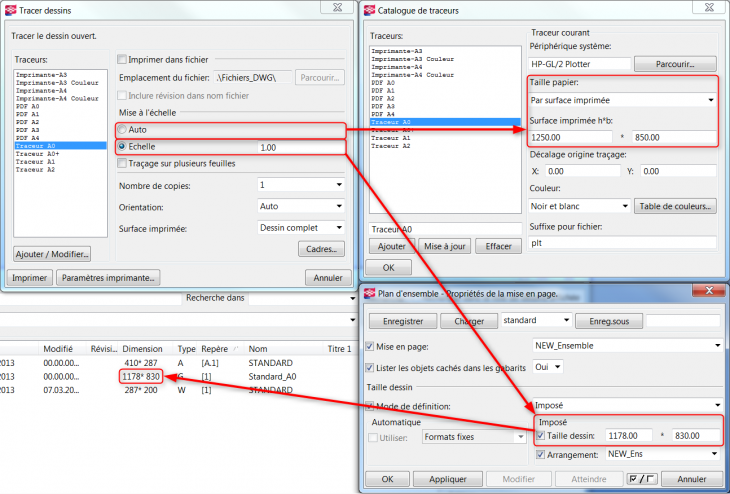
Task: Click the Cadres button
Action: (321, 249)
